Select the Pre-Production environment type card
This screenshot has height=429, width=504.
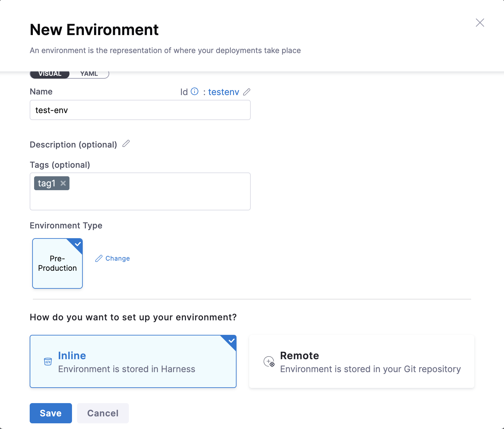click(57, 263)
